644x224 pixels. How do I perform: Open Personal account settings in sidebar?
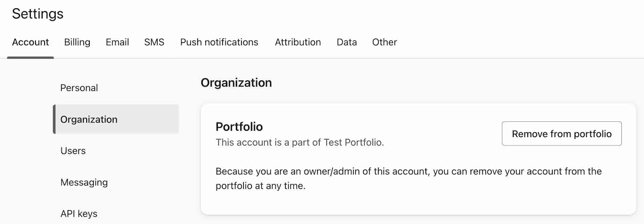pyautogui.click(x=79, y=88)
